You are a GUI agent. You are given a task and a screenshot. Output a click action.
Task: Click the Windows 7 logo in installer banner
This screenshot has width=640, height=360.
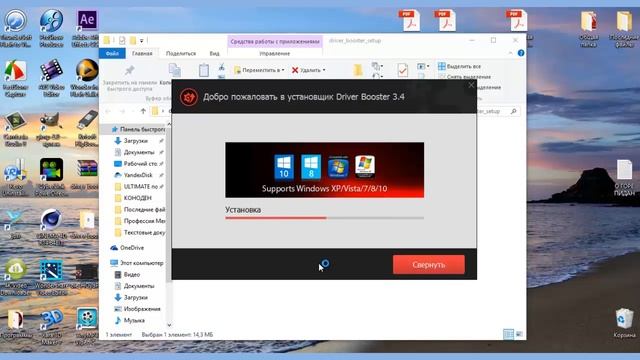click(338, 167)
